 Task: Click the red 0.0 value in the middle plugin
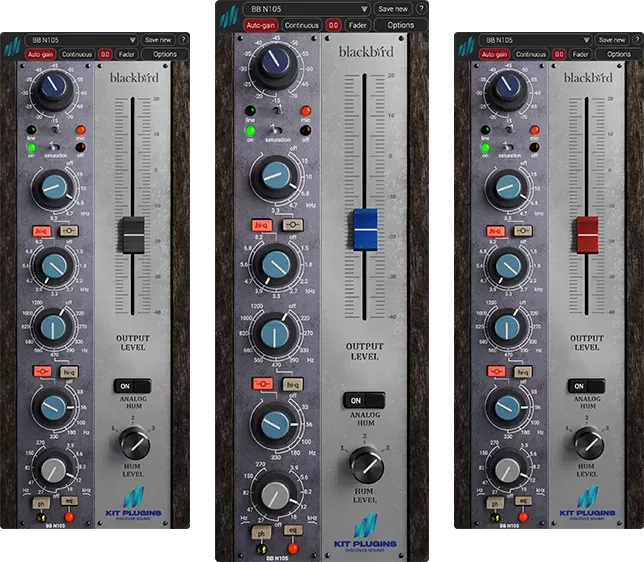point(333,25)
